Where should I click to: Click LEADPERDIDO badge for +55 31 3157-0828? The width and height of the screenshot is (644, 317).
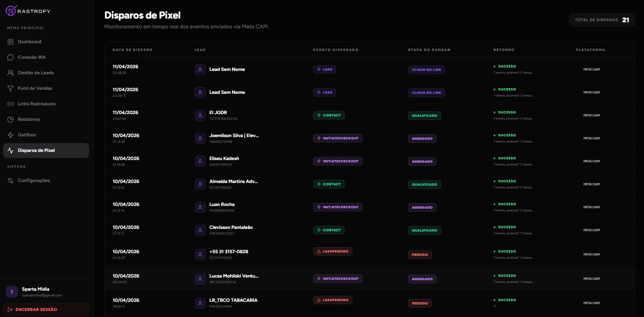[x=332, y=252]
